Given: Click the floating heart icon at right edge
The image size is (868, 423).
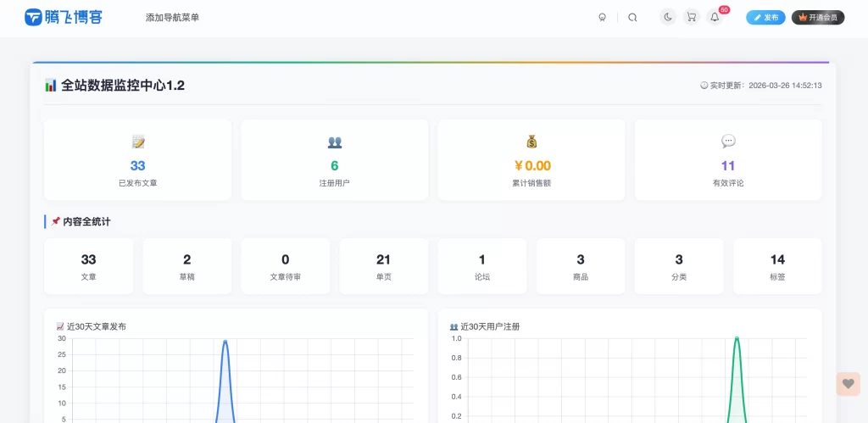Looking at the screenshot, I should (848, 384).
